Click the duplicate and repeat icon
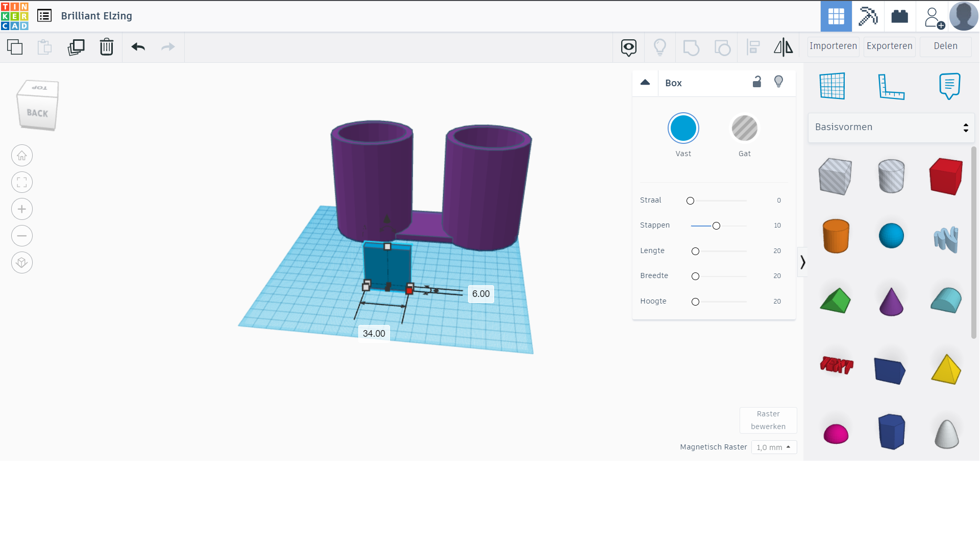This screenshot has height=551, width=980. click(x=76, y=47)
